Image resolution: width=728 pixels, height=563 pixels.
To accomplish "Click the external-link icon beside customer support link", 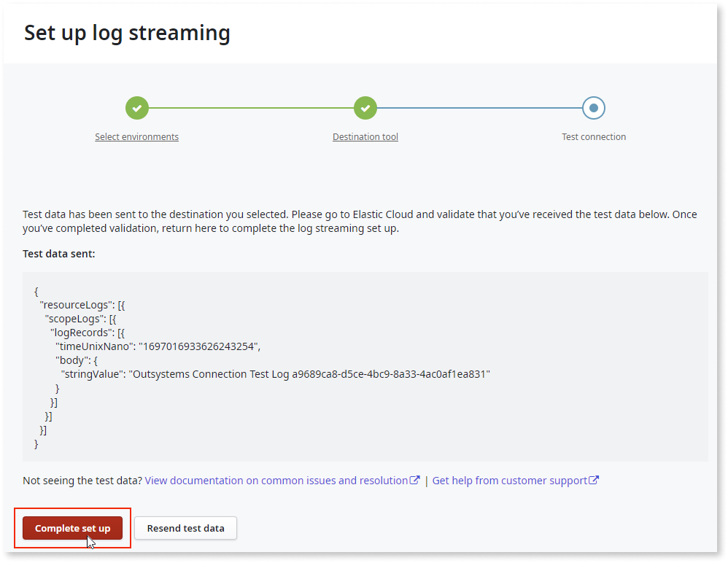I will (596, 480).
